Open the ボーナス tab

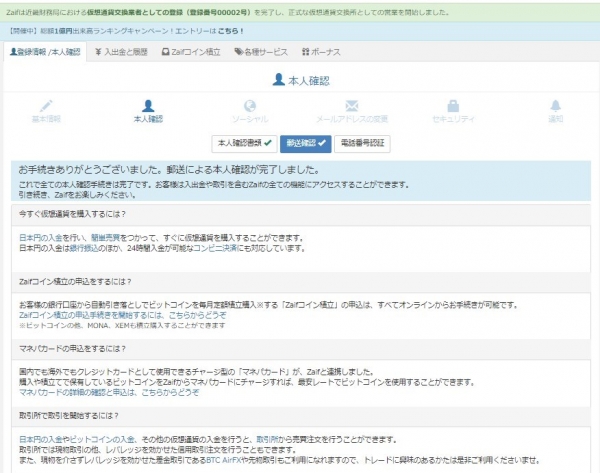pos(321,52)
